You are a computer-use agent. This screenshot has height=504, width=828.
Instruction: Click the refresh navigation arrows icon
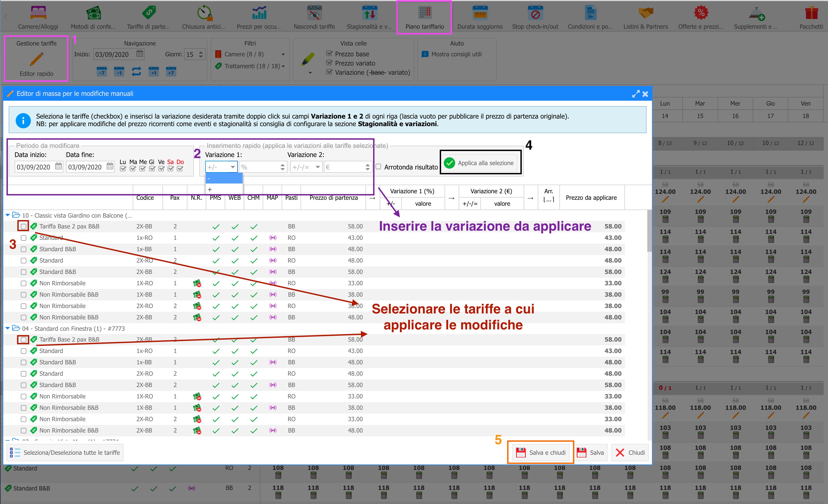coord(136,71)
